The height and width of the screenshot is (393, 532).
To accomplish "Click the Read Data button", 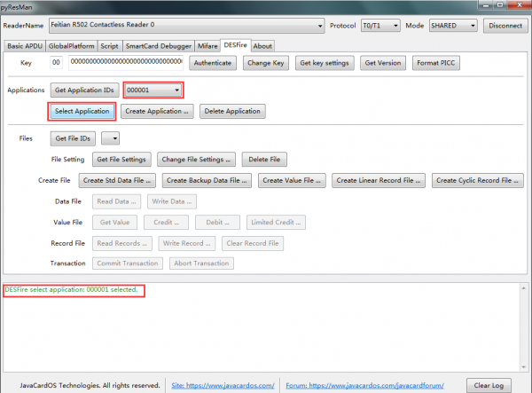I will click(x=116, y=201).
